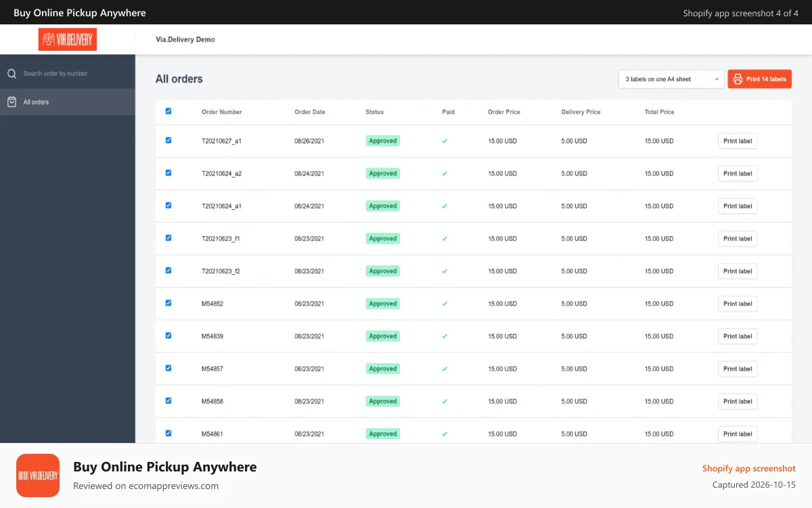Click the Order Price column header
Viewport: 812px width, 508px height.
(504, 112)
